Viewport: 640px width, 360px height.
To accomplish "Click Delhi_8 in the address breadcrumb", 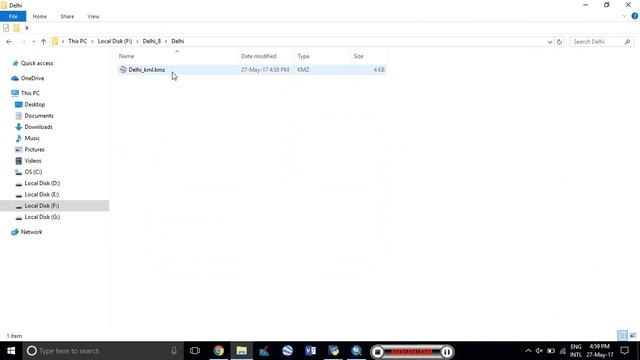I will click(x=152, y=41).
